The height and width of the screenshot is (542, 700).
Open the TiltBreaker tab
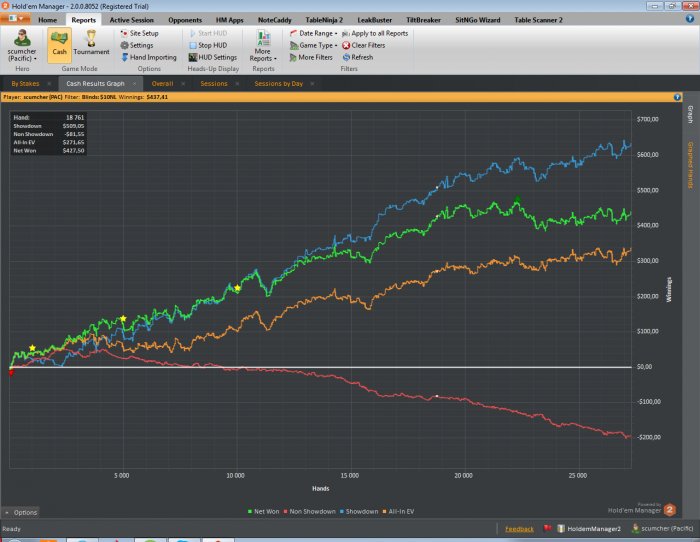(423, 20)
